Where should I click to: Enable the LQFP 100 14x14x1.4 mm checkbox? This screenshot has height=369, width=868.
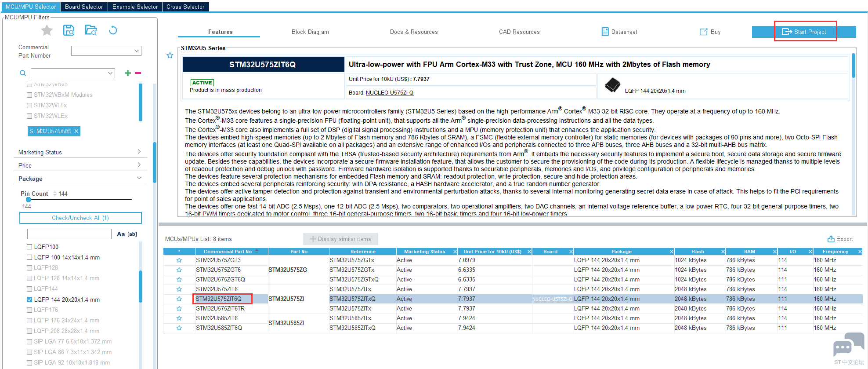point(29,257)
